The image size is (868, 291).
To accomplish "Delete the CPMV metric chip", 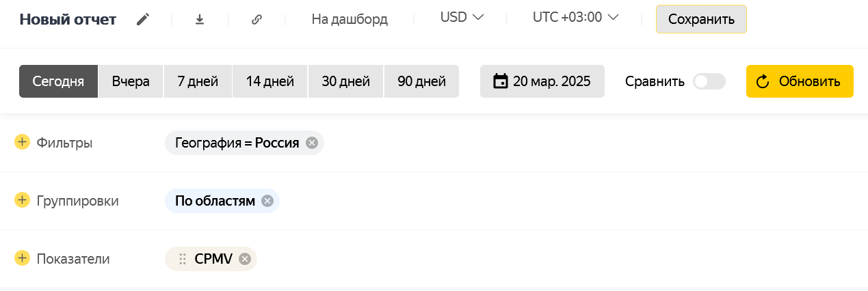I will 245,259.
